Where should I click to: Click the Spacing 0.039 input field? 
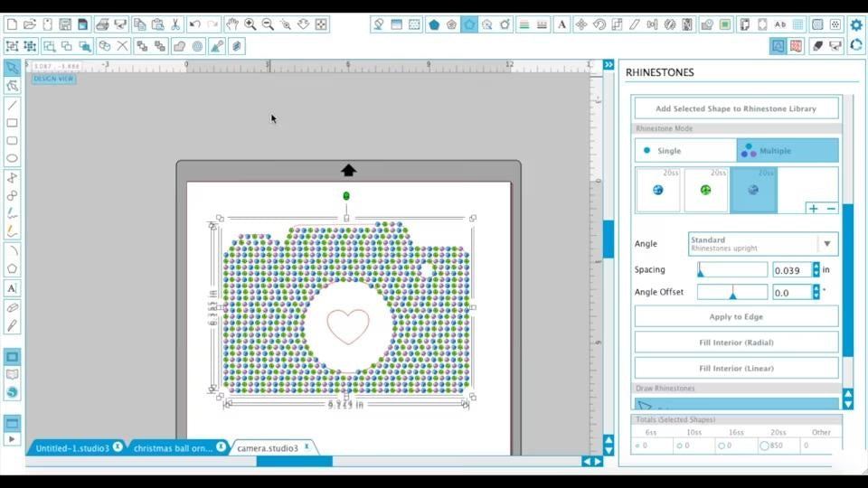tap(792, 270)
